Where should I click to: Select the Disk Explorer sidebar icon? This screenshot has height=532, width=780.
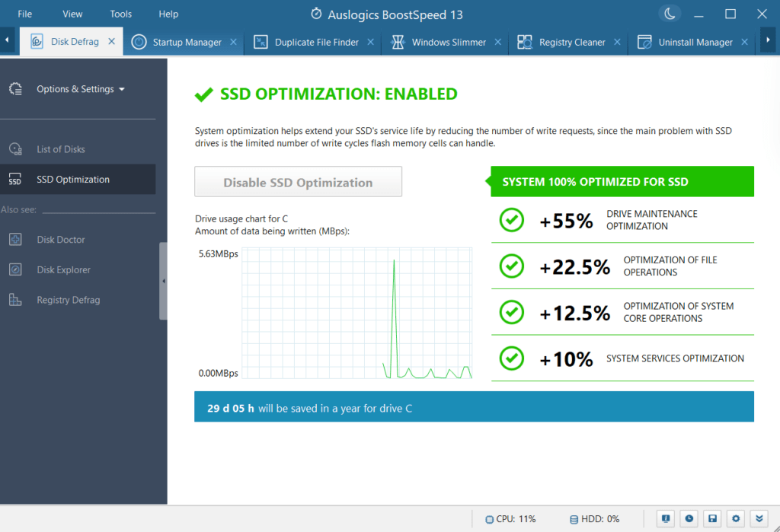[x=16, y=269]
